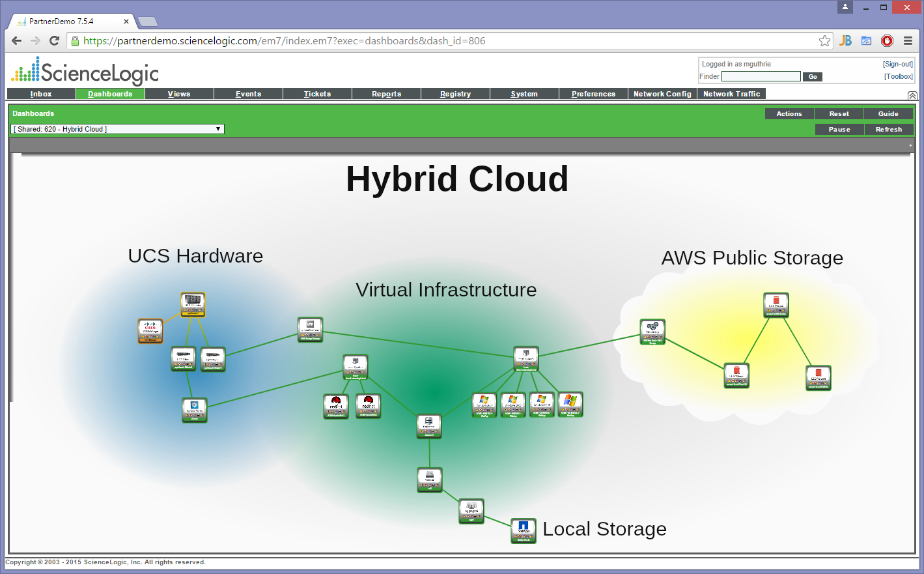
Task: Select the yellow UCS Chassis node
Action: [x=193, y=304]
